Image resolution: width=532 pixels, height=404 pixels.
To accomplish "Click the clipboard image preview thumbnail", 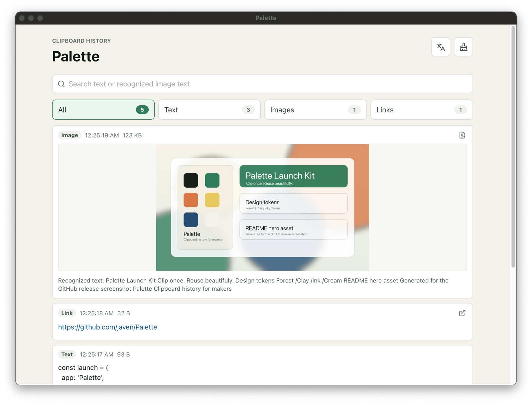I will (262, 207).
